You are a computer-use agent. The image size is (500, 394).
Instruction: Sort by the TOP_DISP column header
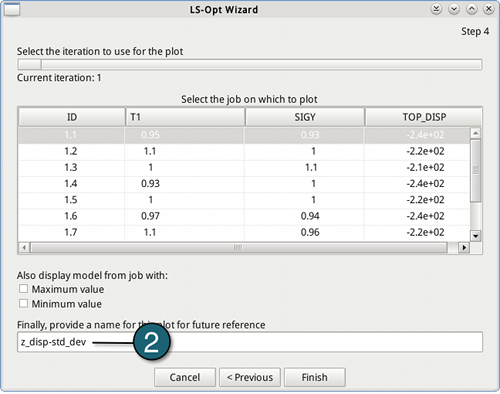(x=424, y=117)
